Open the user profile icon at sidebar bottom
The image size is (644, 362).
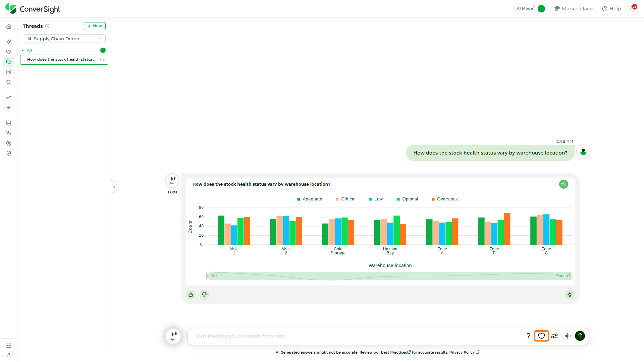pos(9,355)
